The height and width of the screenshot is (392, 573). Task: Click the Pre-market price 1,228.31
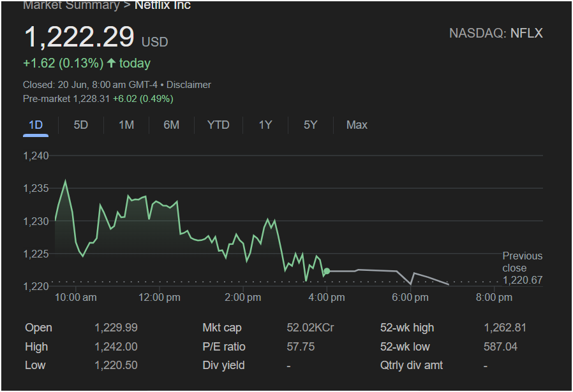point(91,99)
